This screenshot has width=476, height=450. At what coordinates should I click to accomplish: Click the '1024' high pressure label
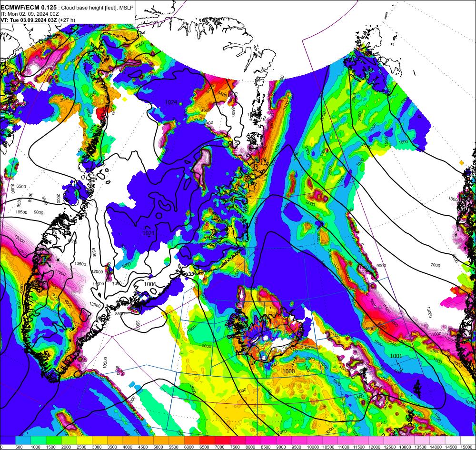171,102
